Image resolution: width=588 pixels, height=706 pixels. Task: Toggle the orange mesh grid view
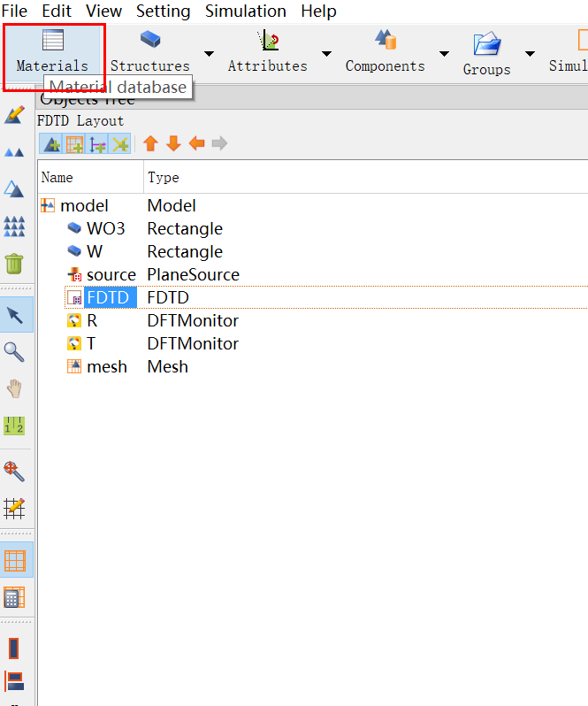coord(15,560)
